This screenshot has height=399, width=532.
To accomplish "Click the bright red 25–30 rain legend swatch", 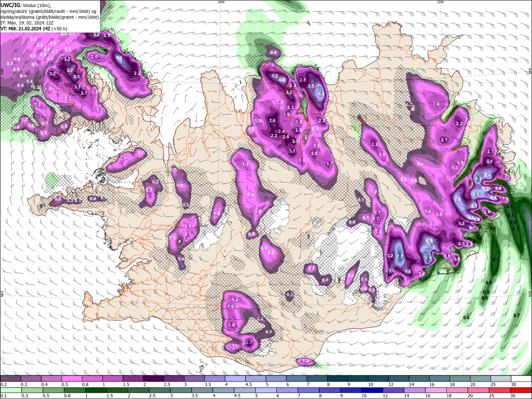I will [522, 390].
